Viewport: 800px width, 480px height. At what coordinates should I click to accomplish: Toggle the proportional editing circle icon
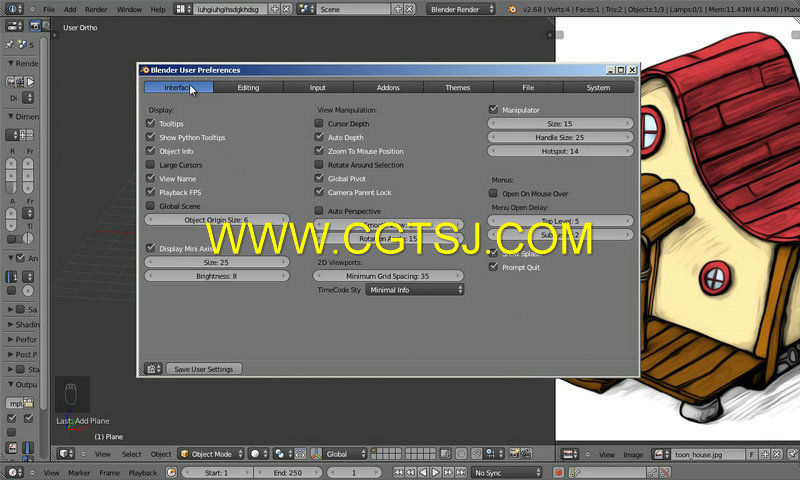461,454
